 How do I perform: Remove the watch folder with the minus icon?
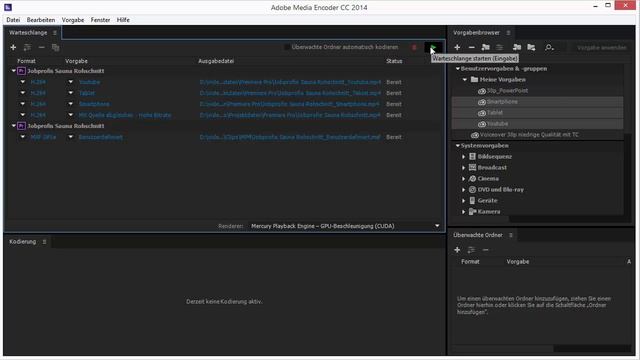[485, 249]
